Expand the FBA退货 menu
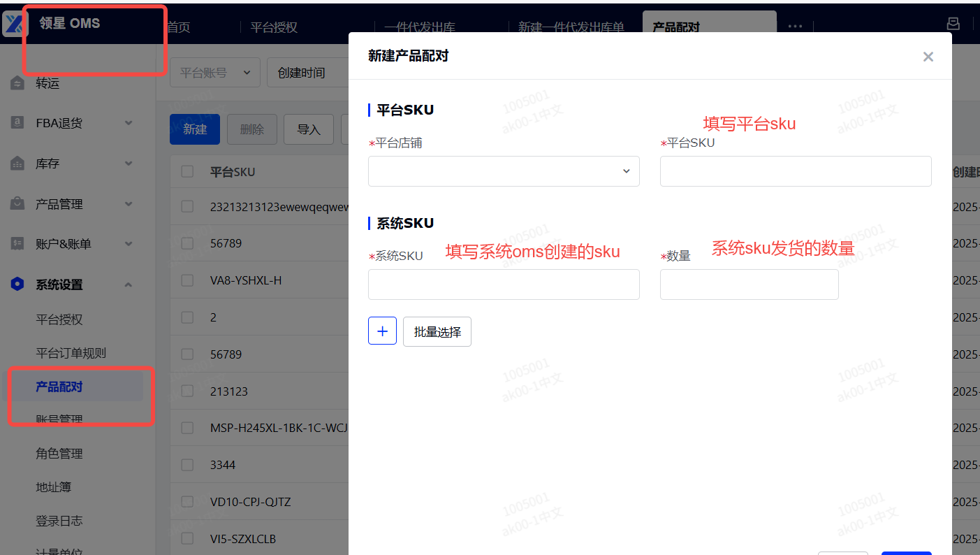Image resolution: width=980 pixels, height=555 pixels. (129, 123)
